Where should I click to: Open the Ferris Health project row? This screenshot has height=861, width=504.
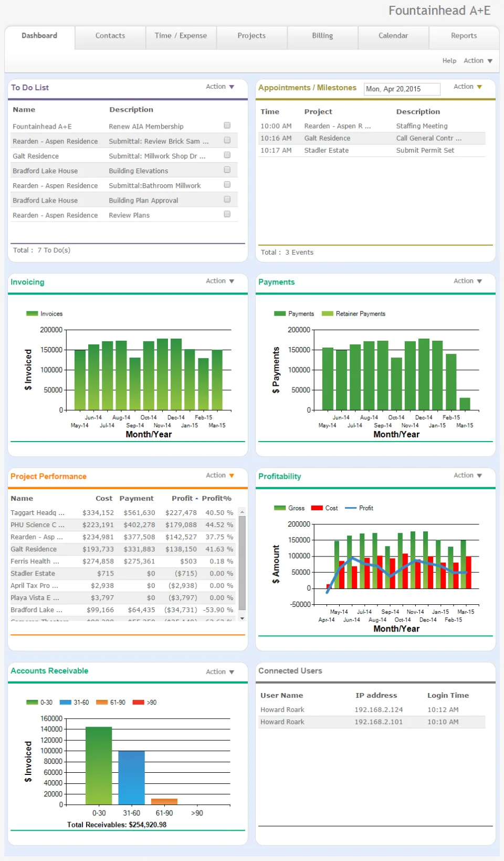pyautogui.click(x=123, y=561)
